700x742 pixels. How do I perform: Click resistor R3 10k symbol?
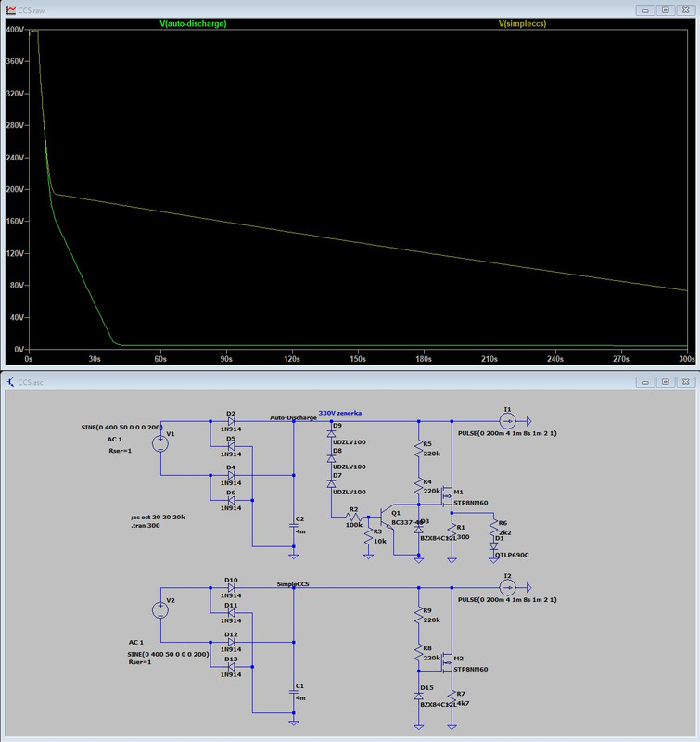tap(369, 537)
